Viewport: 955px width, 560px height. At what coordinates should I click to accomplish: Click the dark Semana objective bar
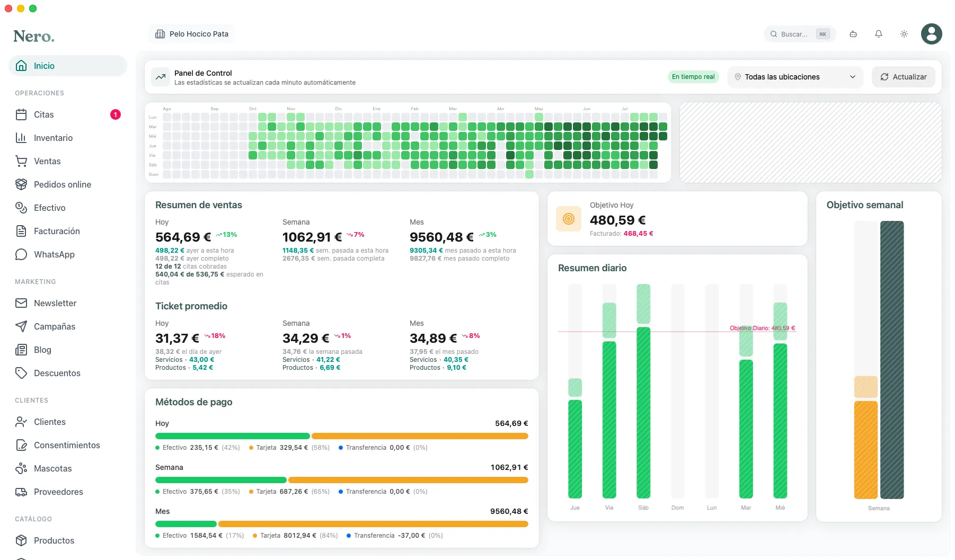pyautogui.click(x=892, y=360)
